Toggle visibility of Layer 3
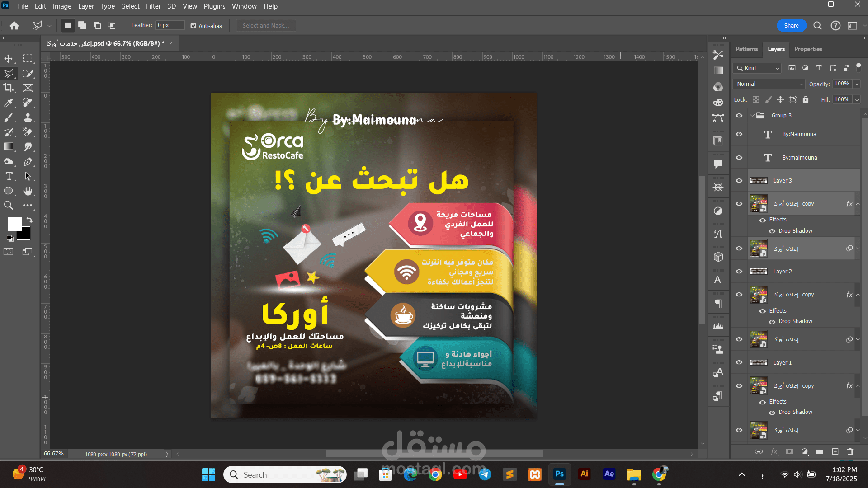 [x=739, y=181]
